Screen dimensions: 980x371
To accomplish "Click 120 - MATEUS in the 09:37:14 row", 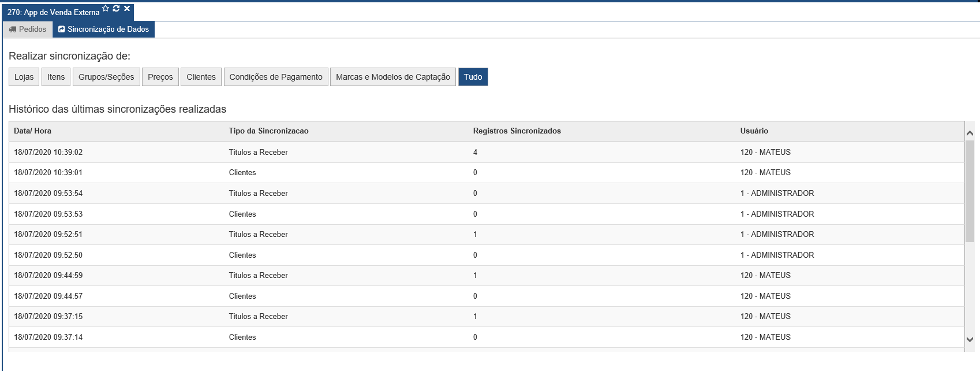I will coord(765,337).
